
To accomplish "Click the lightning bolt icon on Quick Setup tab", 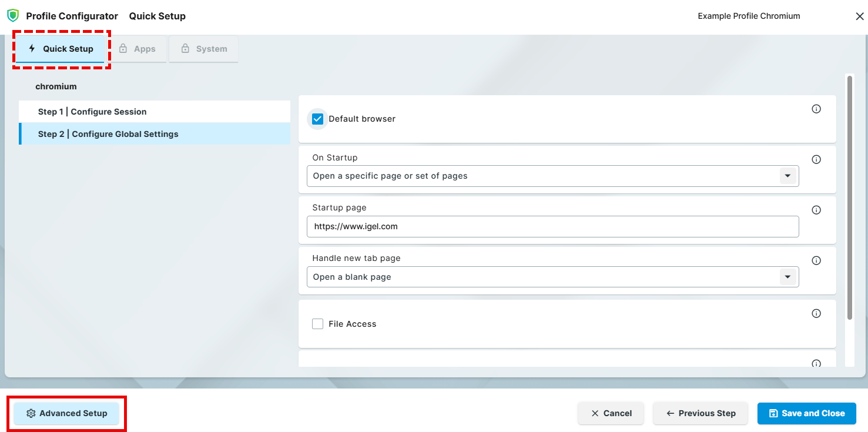I will tap(32, 49).
